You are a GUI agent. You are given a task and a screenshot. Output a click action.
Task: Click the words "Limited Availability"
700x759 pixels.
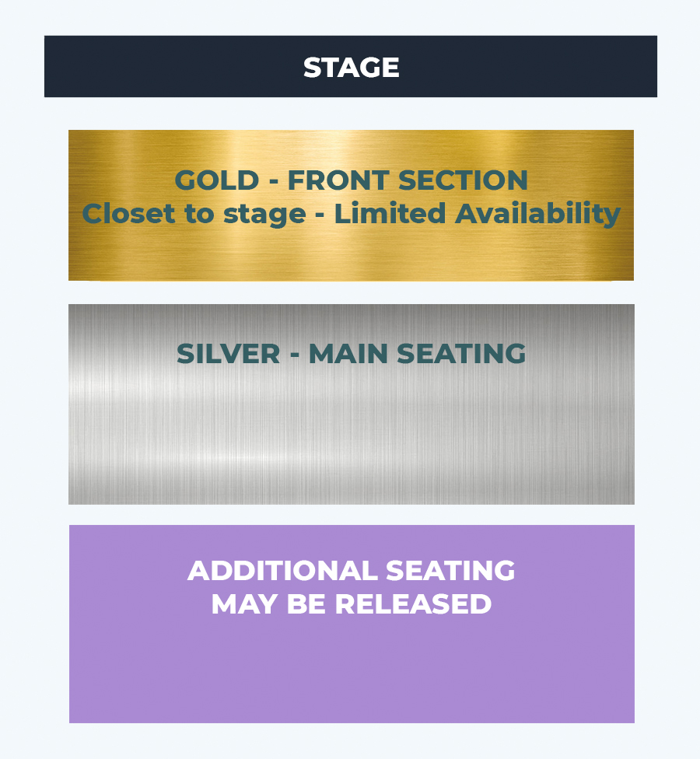(x=477, y=214)
